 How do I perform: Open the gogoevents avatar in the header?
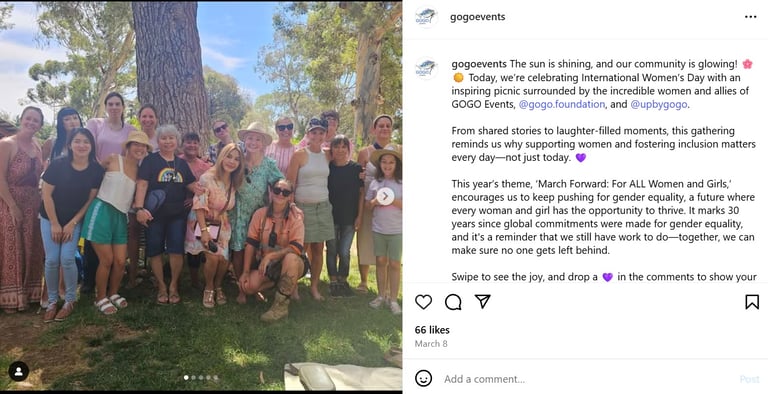[426, 17]
